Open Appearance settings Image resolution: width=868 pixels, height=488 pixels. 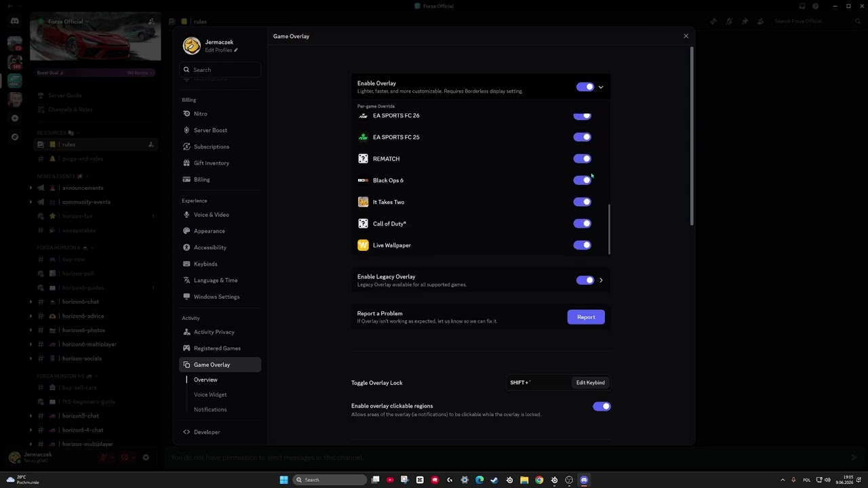pyautogui.click(x=220, y=231)
